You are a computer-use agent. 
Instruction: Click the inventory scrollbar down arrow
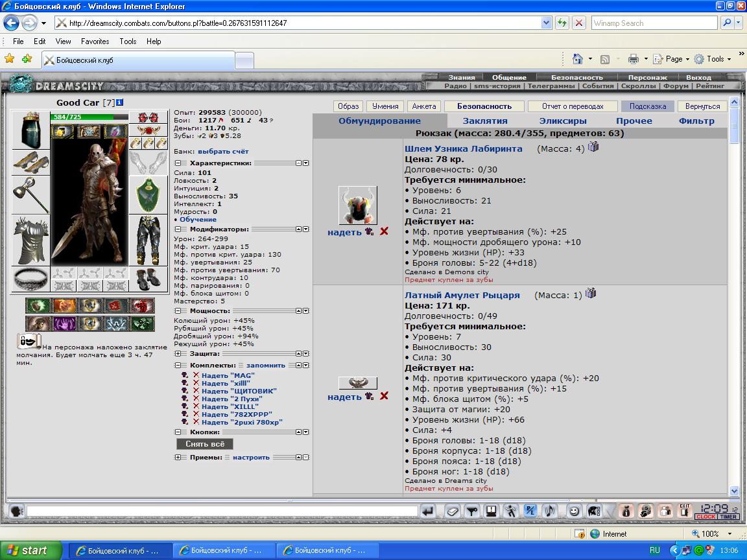[x=733, y=491]
